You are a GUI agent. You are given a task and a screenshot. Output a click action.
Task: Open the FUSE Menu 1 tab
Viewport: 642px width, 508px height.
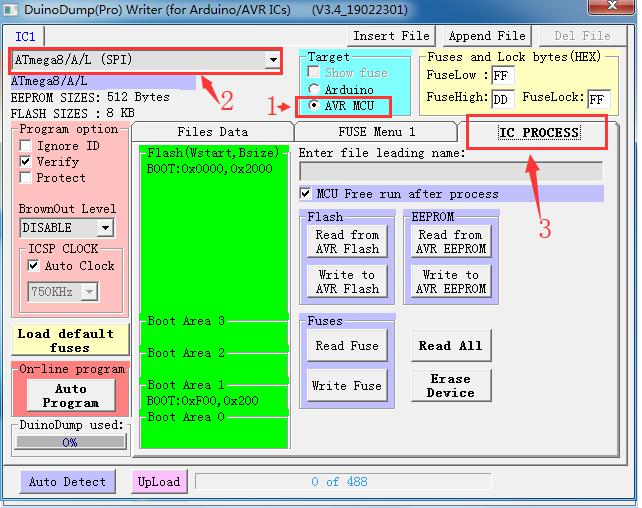(376, 132)
